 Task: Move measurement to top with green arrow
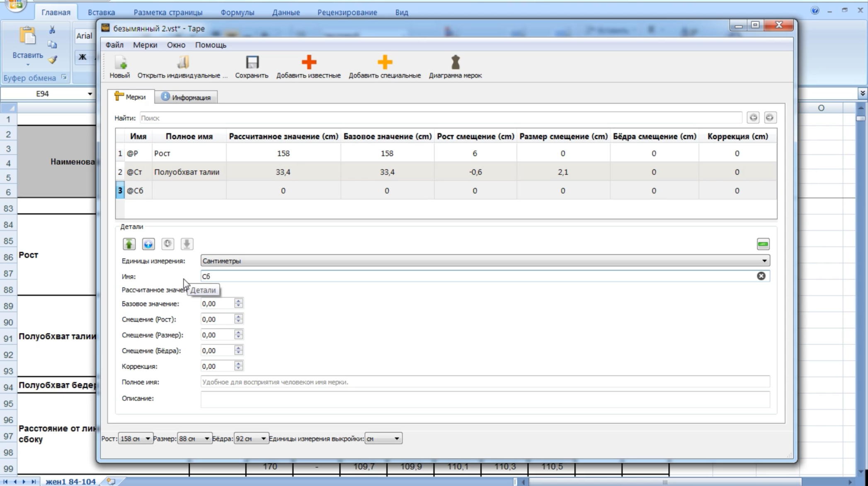pos(129,244)
